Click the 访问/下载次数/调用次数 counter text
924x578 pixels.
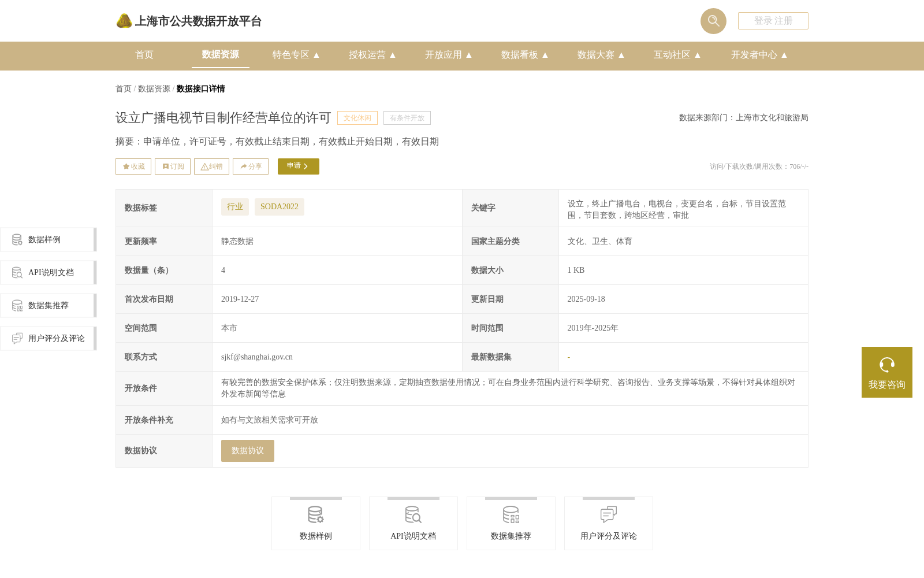[x=759, y=166]
